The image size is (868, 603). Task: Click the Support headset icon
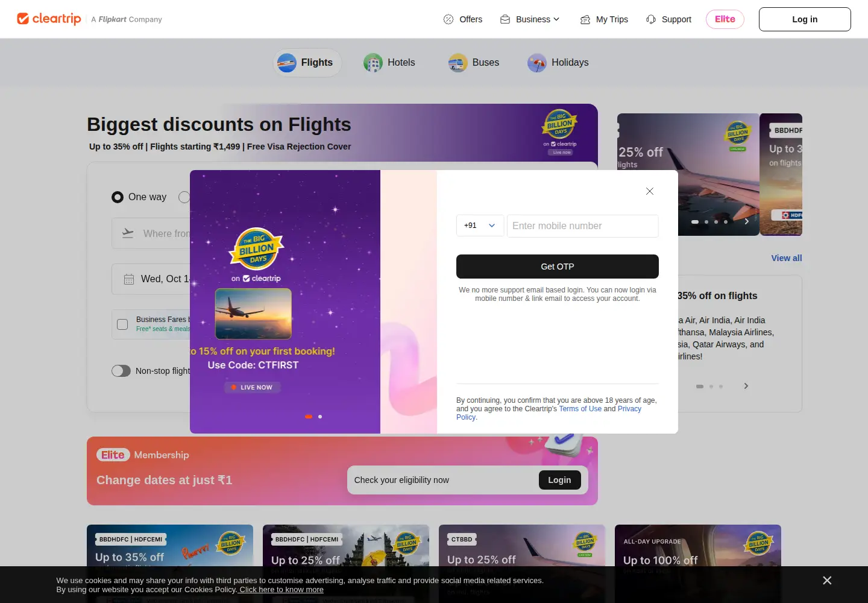click(x=651, y=19)
